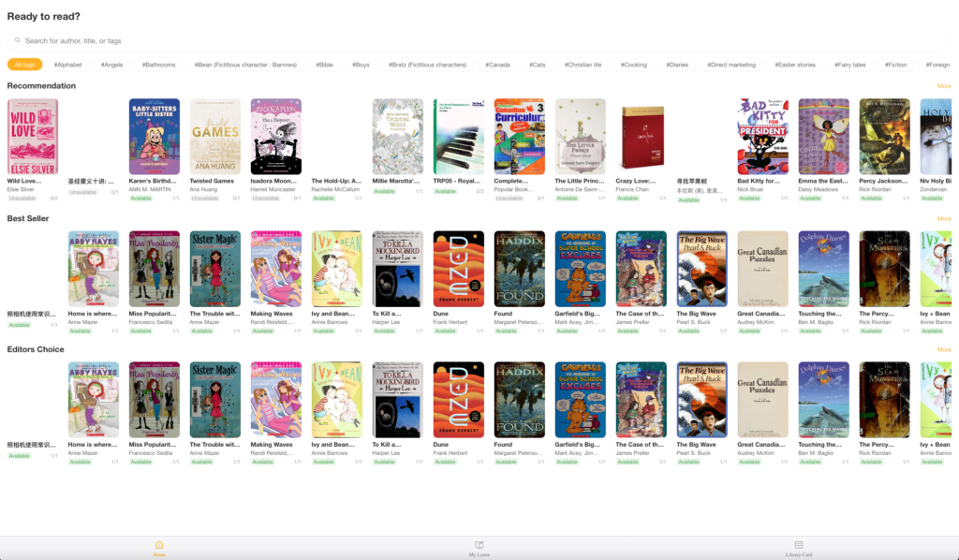959x560 pixels.
Task: Choose the #Bathrooms tag
Action: click(159, 65)
